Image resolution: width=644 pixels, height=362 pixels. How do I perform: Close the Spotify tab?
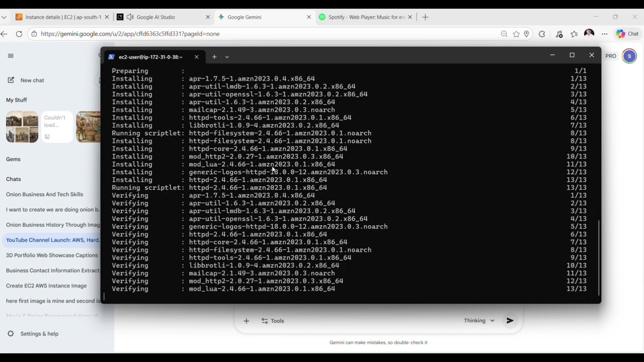pyautogui.click(x=410, y=17)
